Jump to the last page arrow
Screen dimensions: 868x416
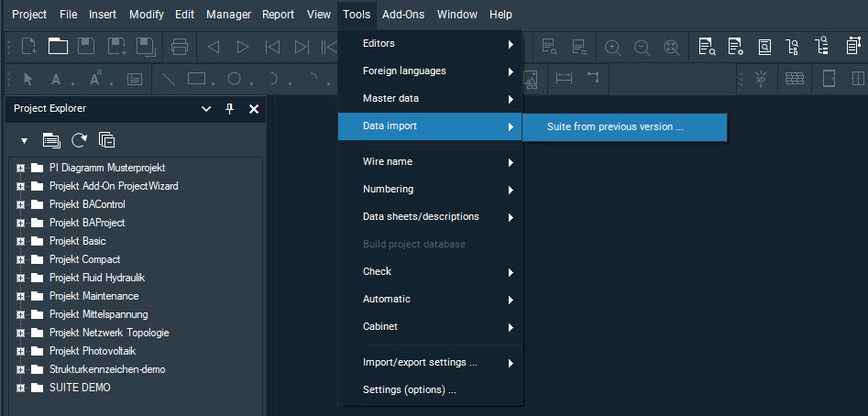pyautogui.click(x=302, y=48)
